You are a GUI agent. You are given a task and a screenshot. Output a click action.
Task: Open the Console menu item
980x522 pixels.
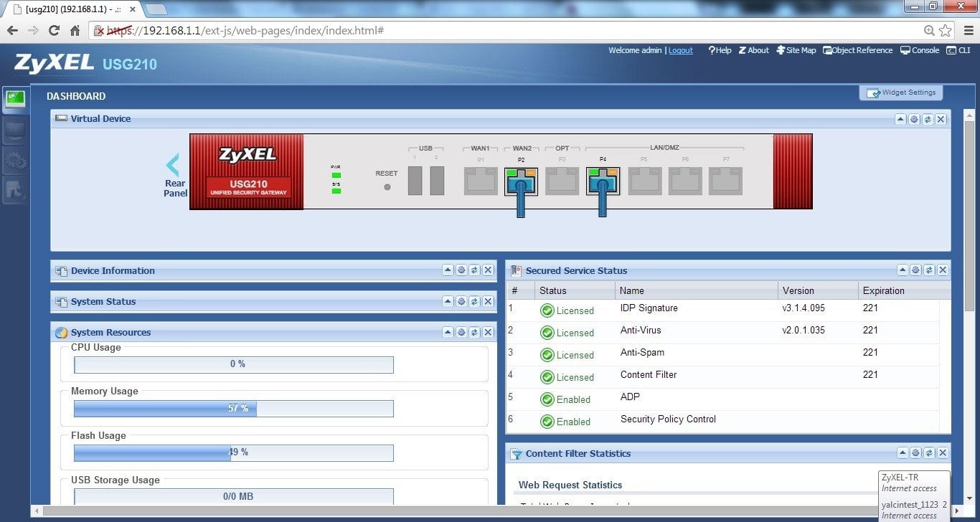click(920, 50)
